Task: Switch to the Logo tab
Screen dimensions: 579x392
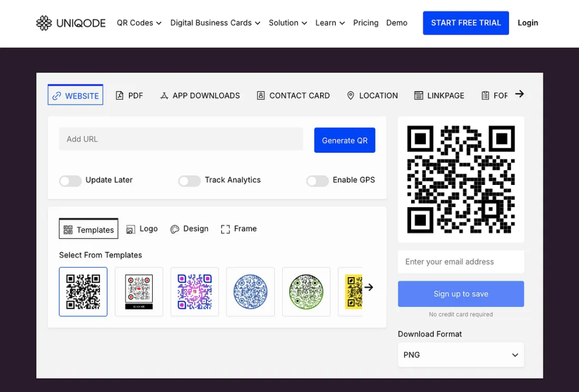Action: tap(141, 229)
